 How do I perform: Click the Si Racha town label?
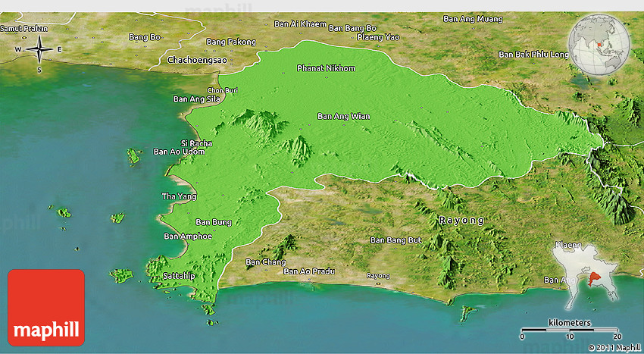[x=196, y=143]
